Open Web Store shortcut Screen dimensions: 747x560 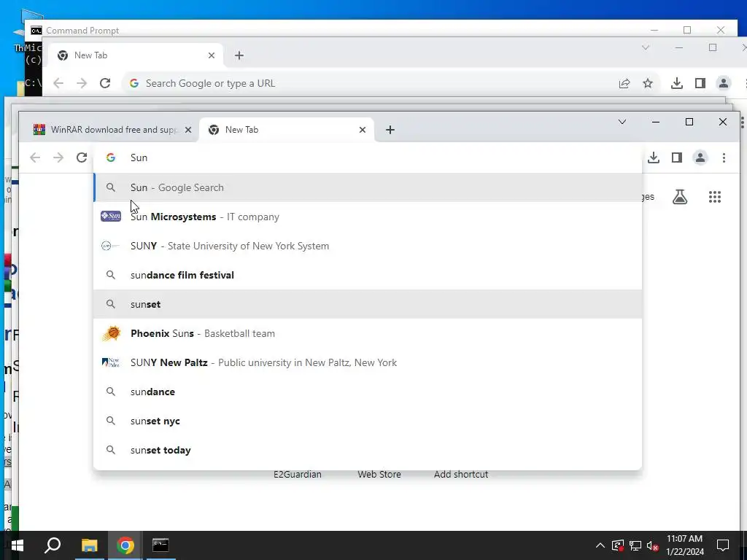[379, 474]
